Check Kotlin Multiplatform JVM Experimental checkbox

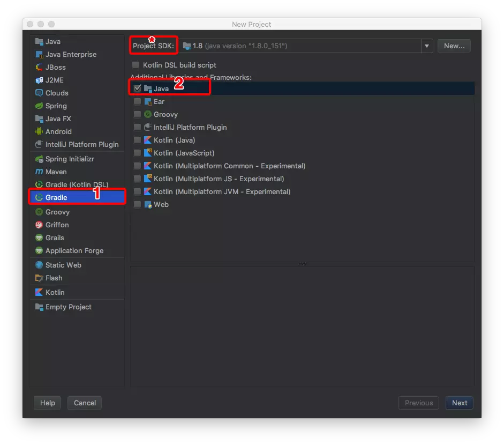coord(138,192)
